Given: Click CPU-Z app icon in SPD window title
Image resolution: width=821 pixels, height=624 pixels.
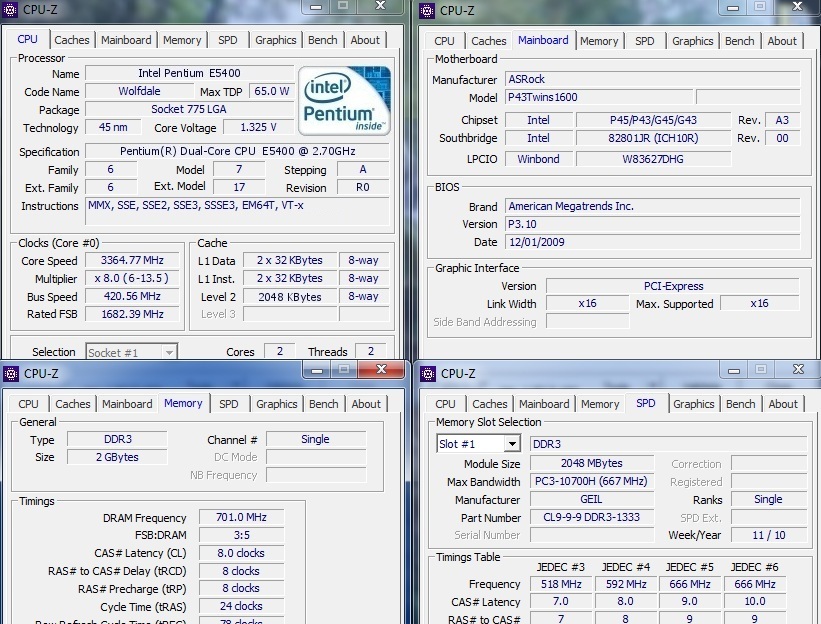Looking at the screenshot, I should [x=428, y=374].
